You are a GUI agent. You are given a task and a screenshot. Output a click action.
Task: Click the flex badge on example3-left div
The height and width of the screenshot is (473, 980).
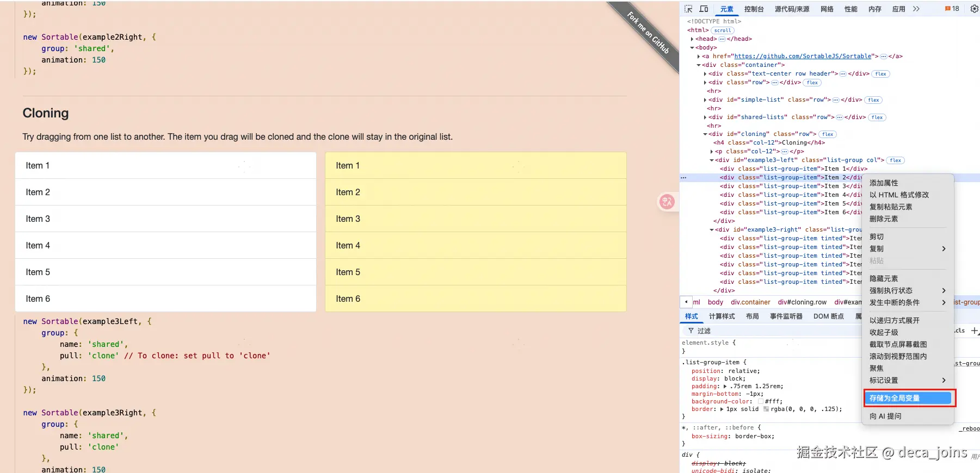click(x=896, y=160)
